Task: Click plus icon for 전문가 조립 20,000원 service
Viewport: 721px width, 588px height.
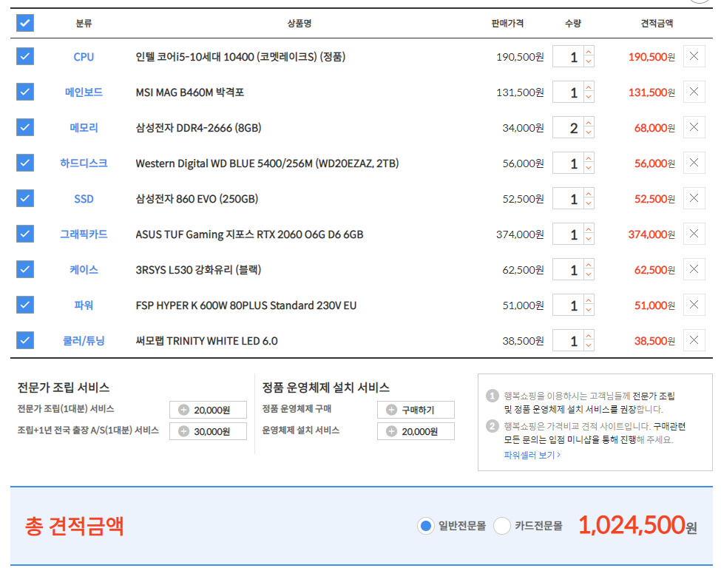Action: [x=184, y=410]
